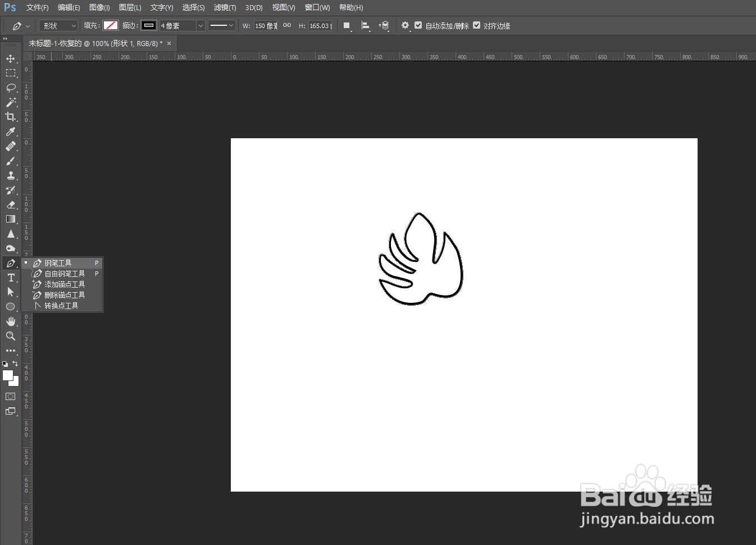The width and height of the screenshot is (756, 545).
Task: Close the 未标题-1-恢复的 document tab
Action: coord(169,43)
